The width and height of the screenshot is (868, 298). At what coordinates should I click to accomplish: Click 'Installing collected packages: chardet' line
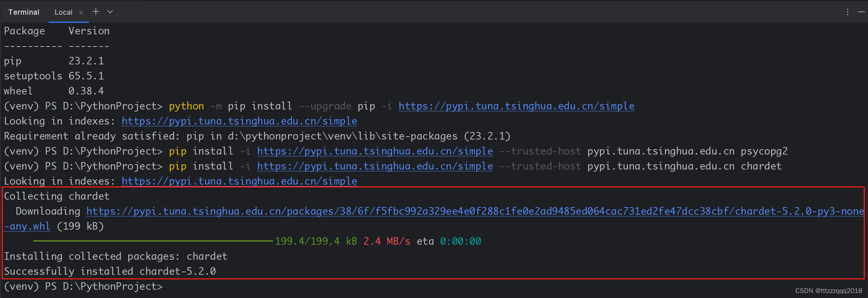tap(115, 257)
